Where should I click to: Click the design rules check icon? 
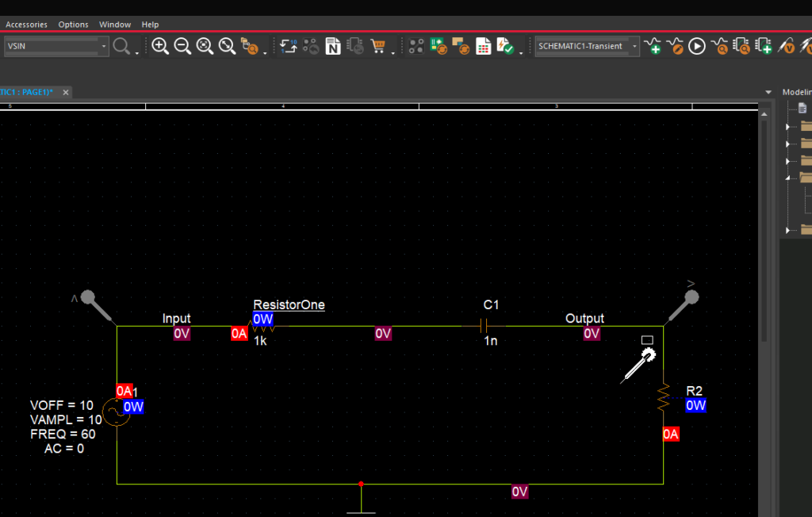(505, 46)
